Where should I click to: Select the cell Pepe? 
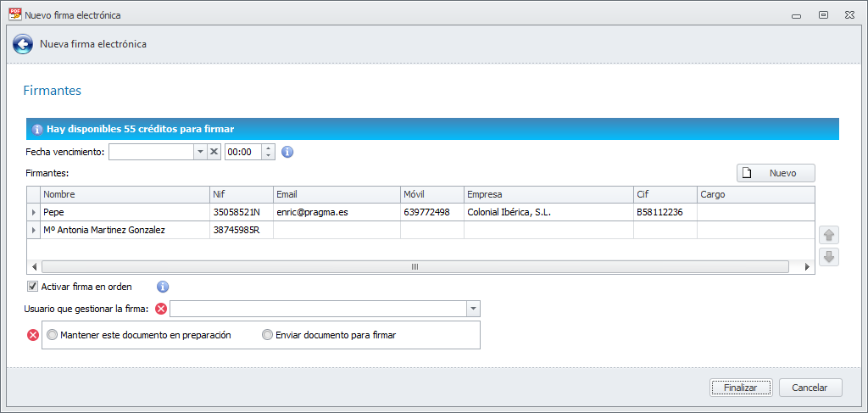[125, 212]
